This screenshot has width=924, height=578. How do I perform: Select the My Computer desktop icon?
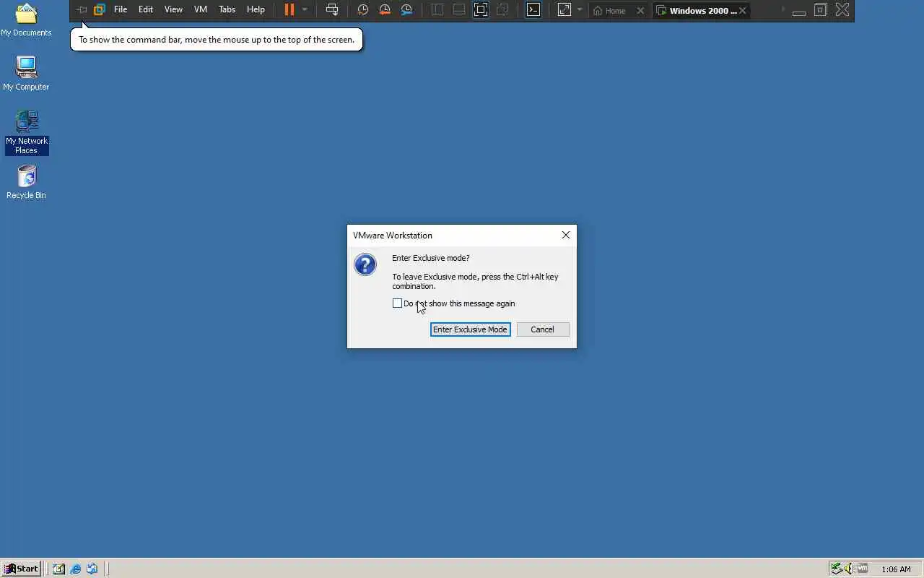[x=26, y=74]
